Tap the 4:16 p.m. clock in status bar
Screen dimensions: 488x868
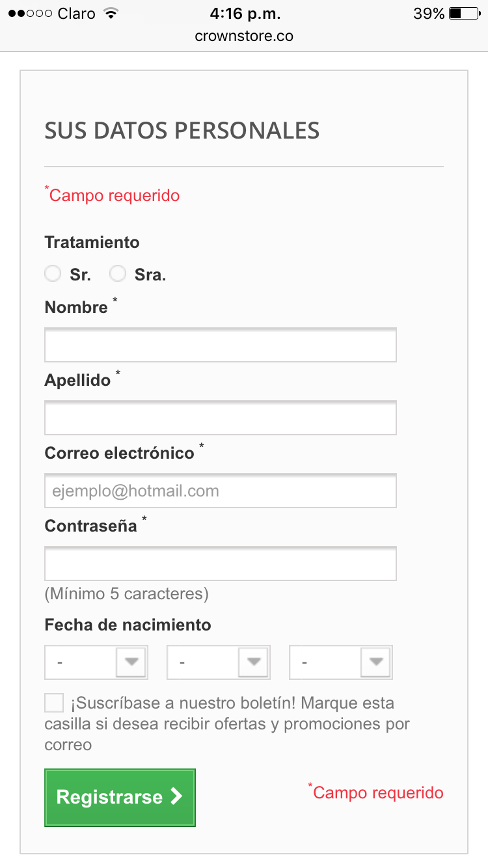(x=244, y=14)
